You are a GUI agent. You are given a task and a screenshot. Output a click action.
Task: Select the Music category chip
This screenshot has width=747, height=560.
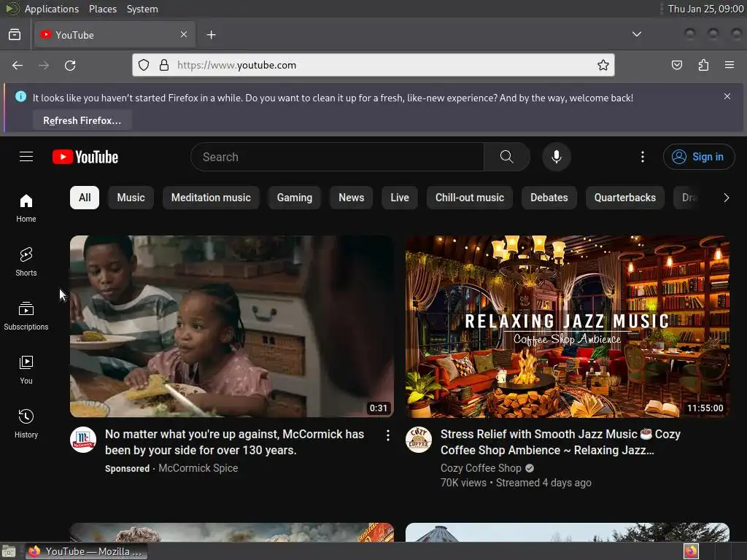pos(131,198)
